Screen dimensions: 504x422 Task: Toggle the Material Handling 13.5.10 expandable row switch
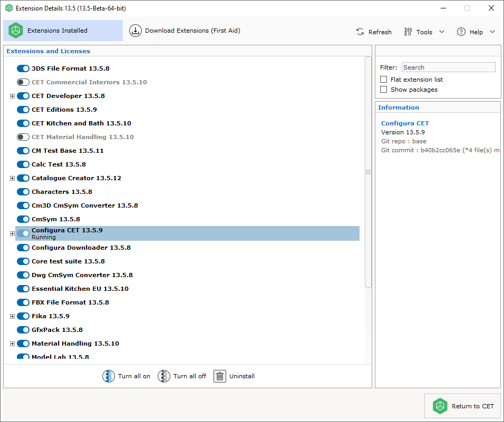click(23, 344)
